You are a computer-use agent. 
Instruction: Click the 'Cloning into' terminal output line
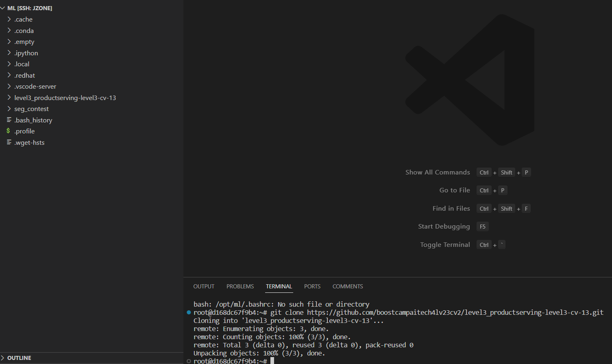pyautogui.click(x=288, y=320)
